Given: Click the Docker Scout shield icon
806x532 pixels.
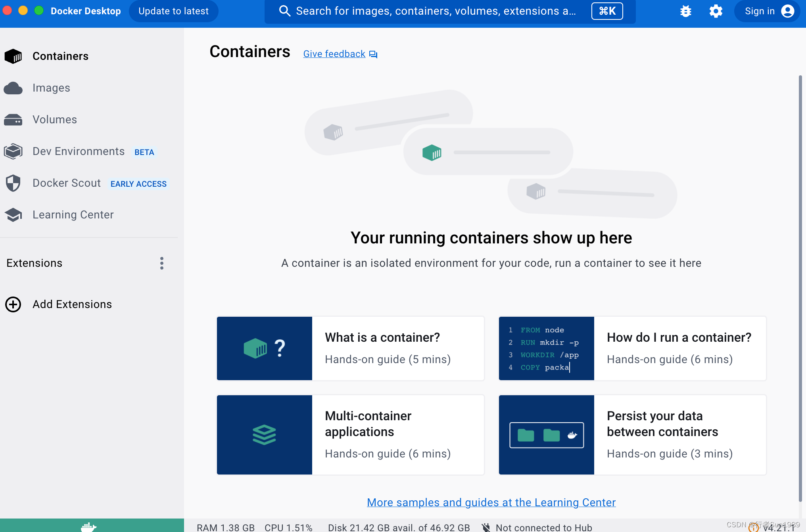Looking at the screenshot, I should point(13,183).
